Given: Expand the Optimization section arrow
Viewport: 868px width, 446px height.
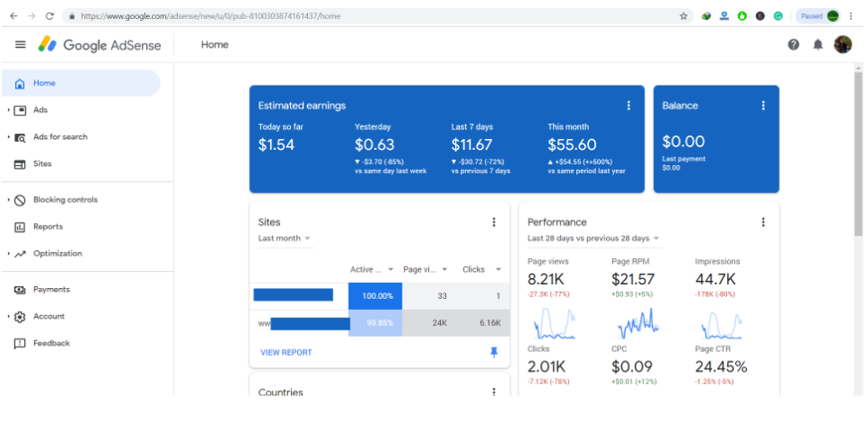Looking at the screenshot, I should pos(8,254).
